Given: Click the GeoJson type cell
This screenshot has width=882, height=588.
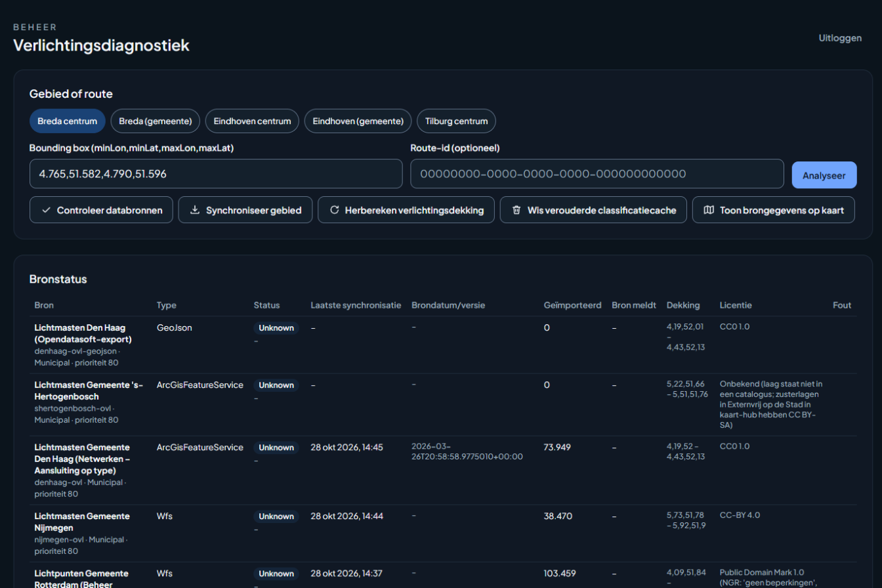Looking at the screenshot, I should [x=175, y=327].
